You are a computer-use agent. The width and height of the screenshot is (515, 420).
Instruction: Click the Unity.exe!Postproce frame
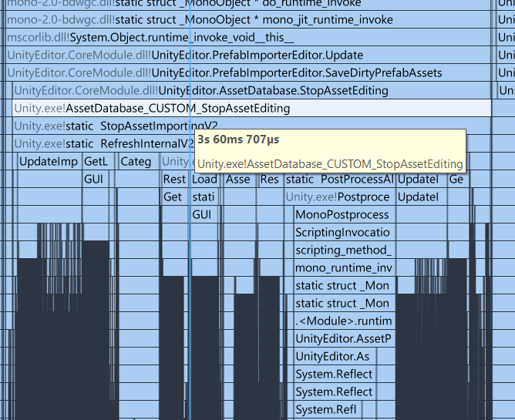pos(340,197)
